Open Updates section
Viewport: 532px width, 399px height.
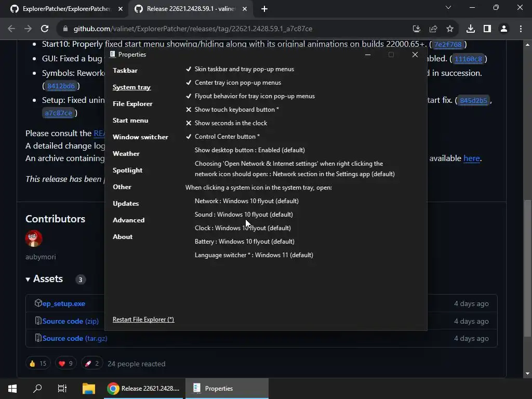click(126, 204)
